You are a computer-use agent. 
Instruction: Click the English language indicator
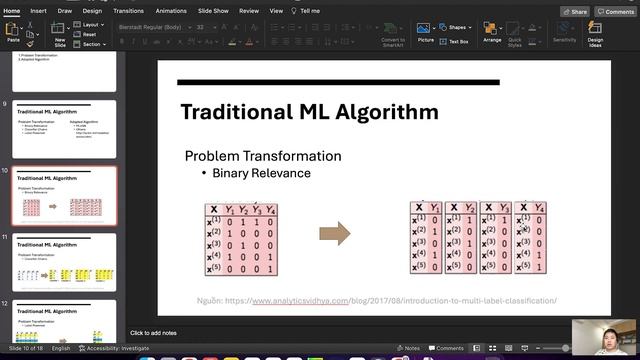click(61, 348)
